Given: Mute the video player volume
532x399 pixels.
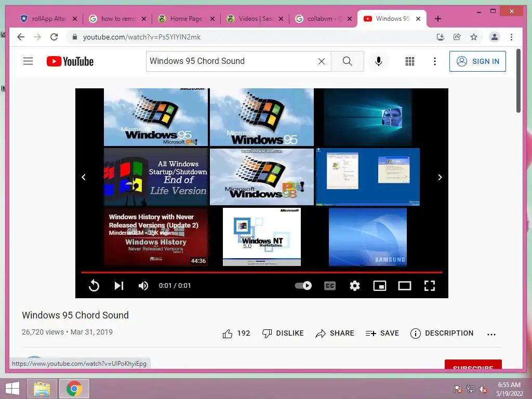Looking at the screenshot, I should pos(143,286).
